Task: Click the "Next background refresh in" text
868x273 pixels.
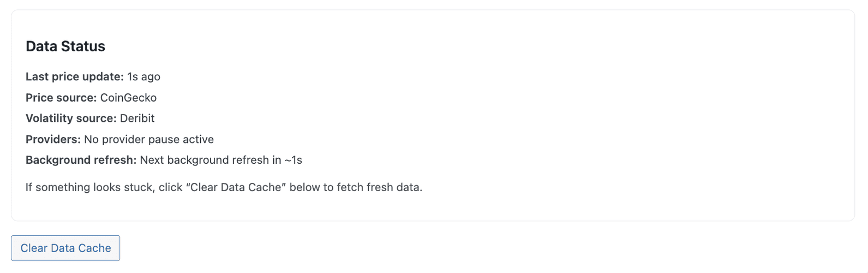Action: coord(211,160)
